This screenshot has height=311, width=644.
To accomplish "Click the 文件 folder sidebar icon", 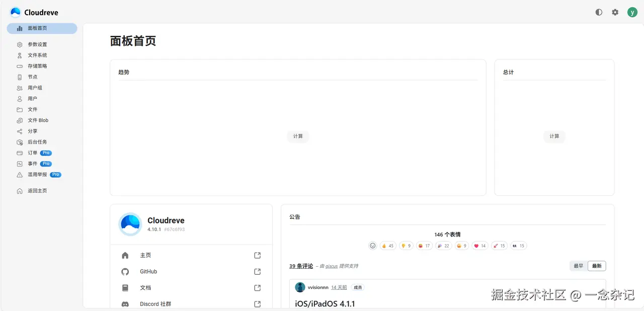I will coord(20,109).
